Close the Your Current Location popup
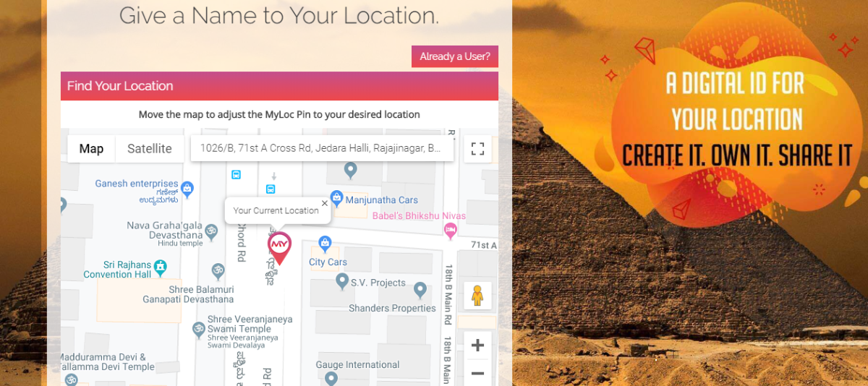This screenshot has height=386, width=868. (325, 203)
